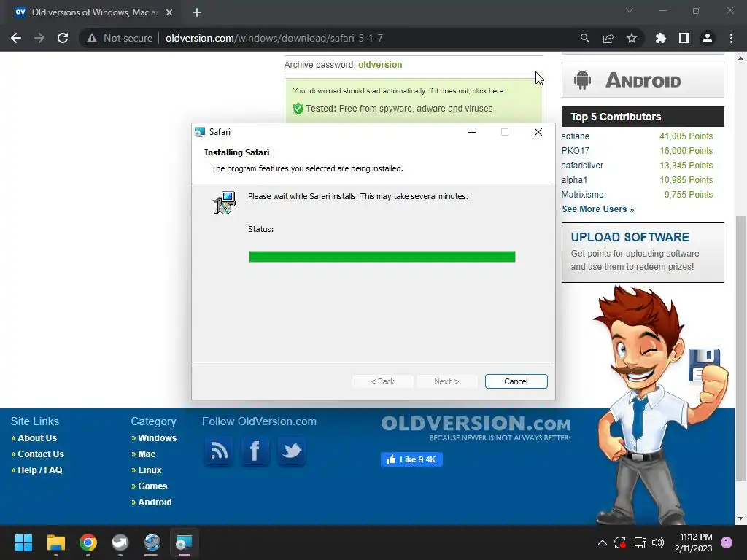This screenshot has width=747, height=560.
Task: Click the Safari installer taskbar icon
Action: click(x=184, y=542)
